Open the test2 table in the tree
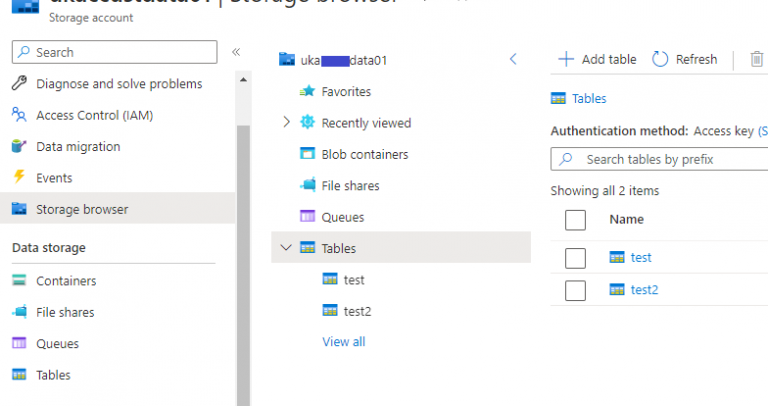Viewport: 768px width, 406px height. pos(357,311)
